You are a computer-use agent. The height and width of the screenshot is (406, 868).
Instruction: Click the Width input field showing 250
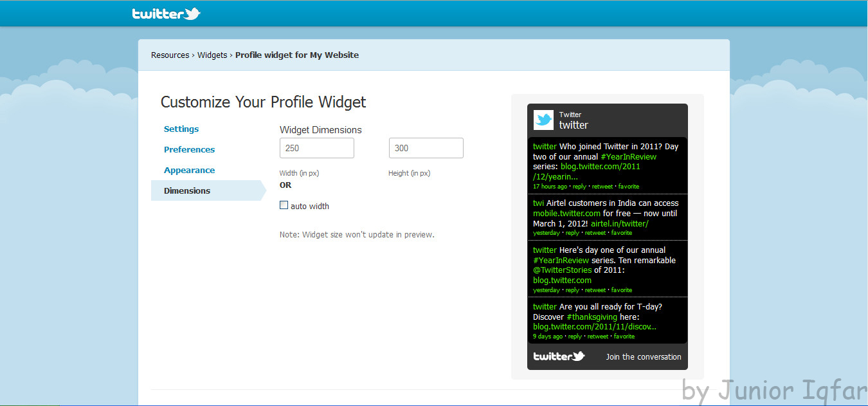[317, 148]
